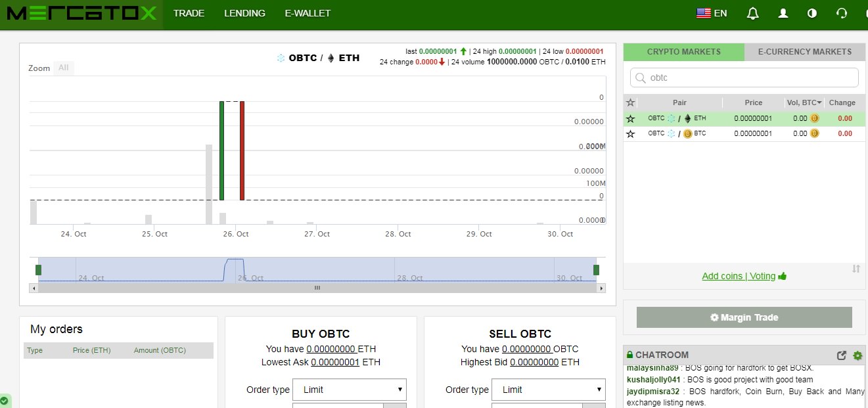Open the E-WALLET menu
Screen dimensions: 868x408
click(x=308, y=13)
